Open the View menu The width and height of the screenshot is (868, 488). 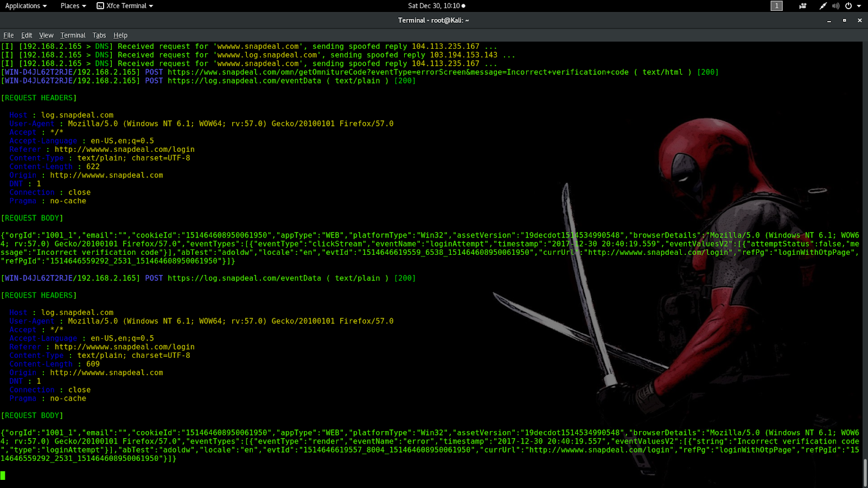click(46, 35)
